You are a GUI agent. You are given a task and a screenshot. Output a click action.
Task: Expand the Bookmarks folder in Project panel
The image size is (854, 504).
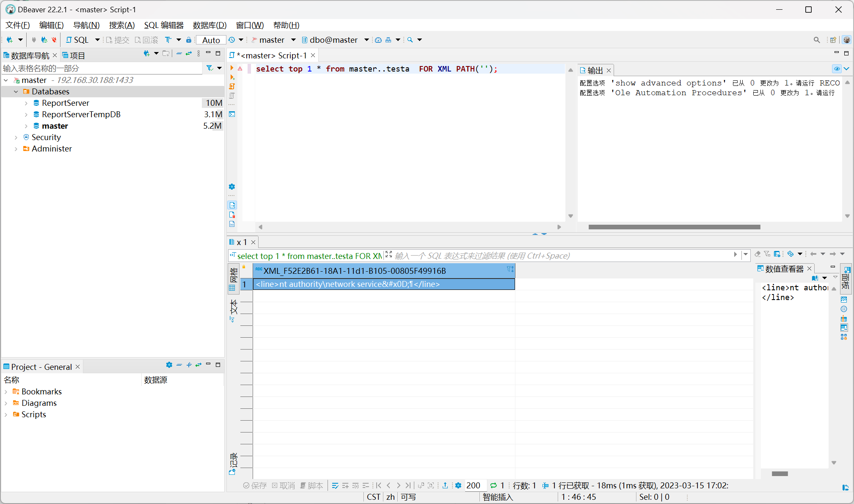[6, 391]
